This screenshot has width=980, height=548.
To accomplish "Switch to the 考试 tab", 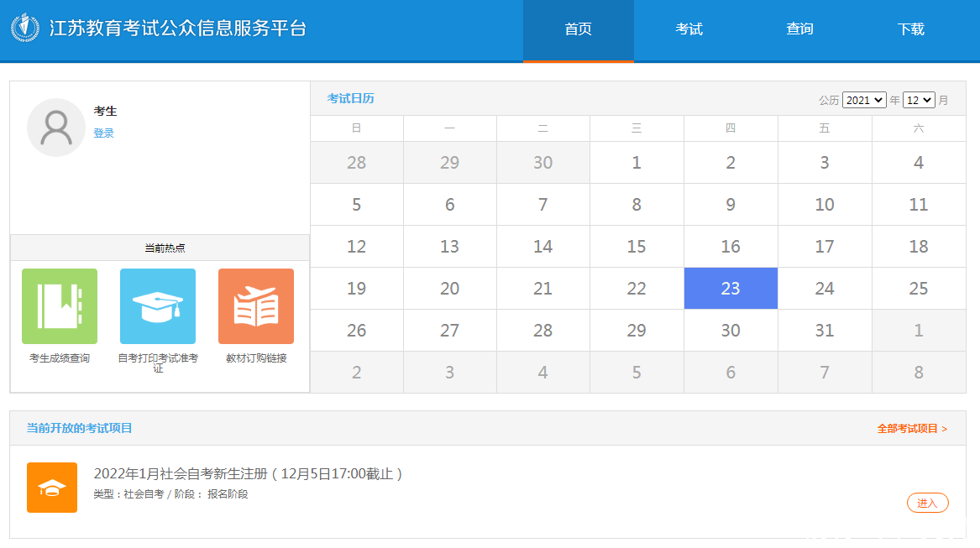I will (689, 29).
